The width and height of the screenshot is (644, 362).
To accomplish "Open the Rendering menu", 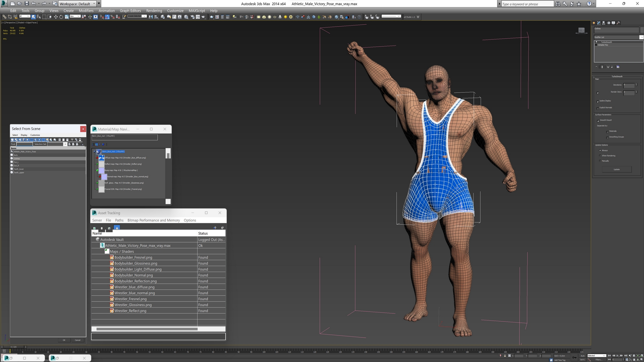I will coord(154,11).
